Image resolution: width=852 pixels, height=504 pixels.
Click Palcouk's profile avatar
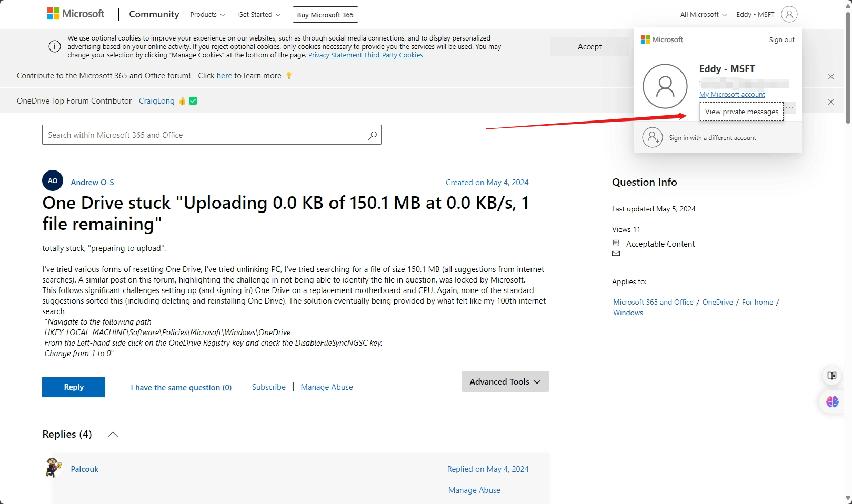[53, 467]
